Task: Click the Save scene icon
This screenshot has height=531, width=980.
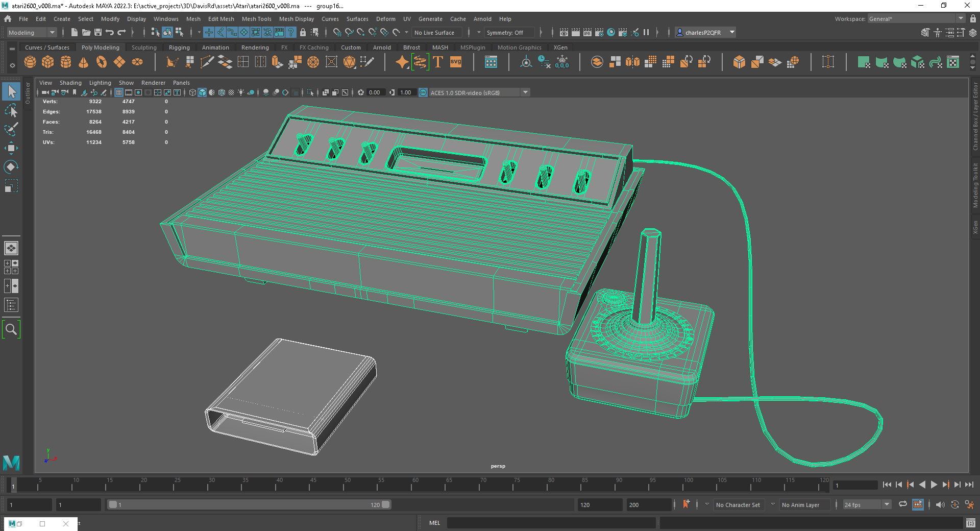Action: (98, 33)
